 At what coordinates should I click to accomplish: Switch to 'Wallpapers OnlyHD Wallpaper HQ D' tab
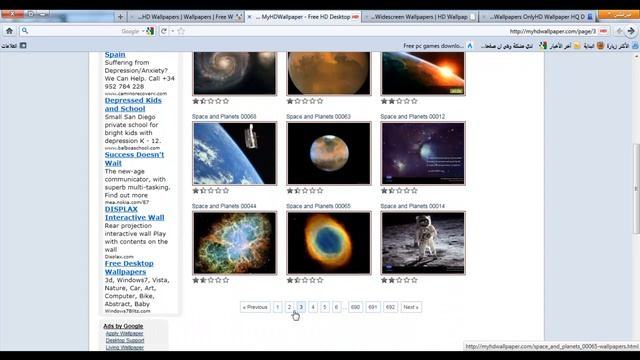point(539,17)
